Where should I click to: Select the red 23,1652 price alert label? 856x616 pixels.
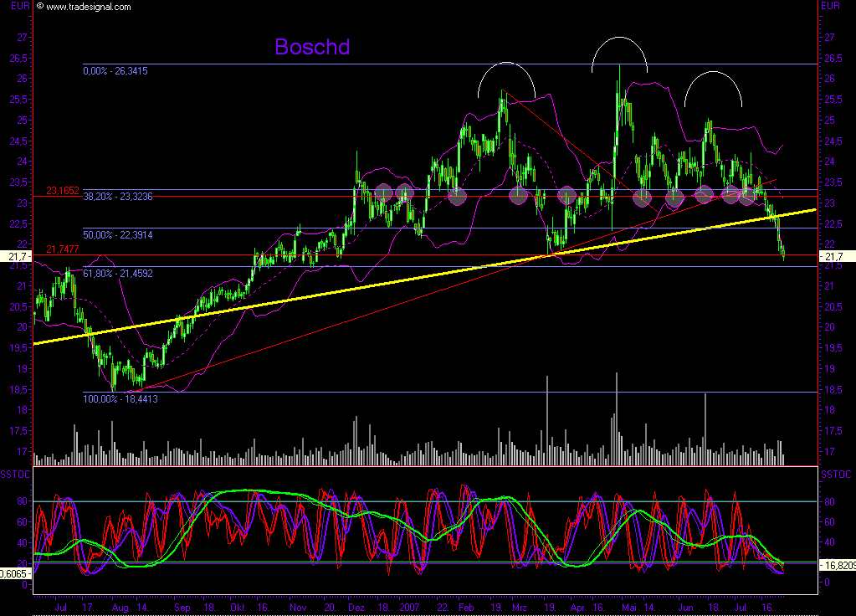pyautogui.click(x=64, y=191)
